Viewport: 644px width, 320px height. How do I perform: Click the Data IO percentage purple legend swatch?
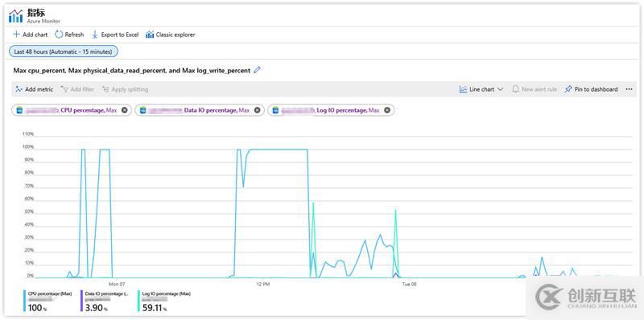point(82,302)
